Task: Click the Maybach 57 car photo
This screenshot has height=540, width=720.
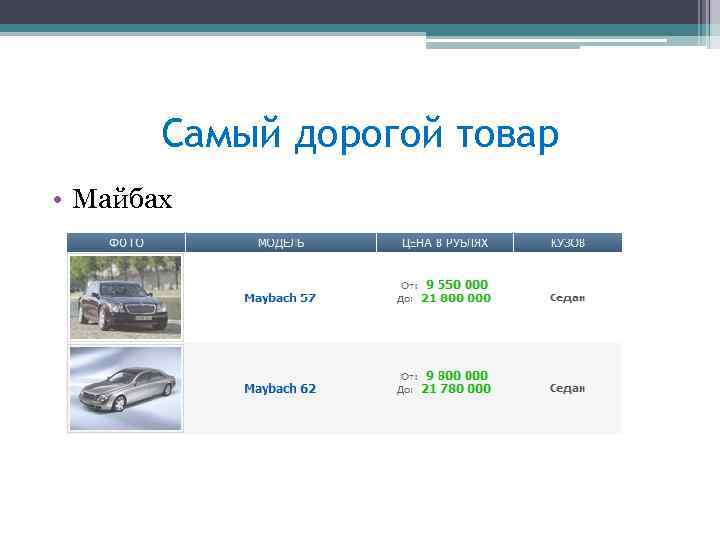Action: click(x=125, y=297)
